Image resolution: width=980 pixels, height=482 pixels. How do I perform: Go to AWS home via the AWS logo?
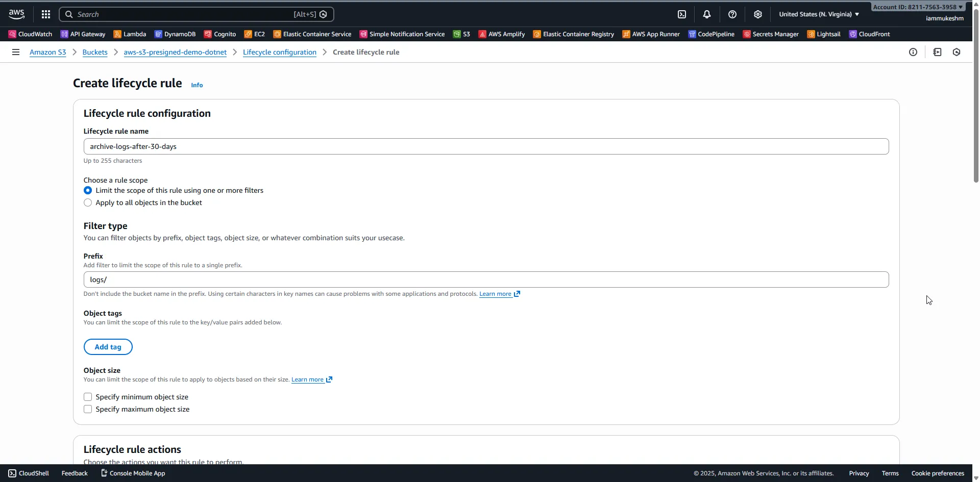(15, 14)
